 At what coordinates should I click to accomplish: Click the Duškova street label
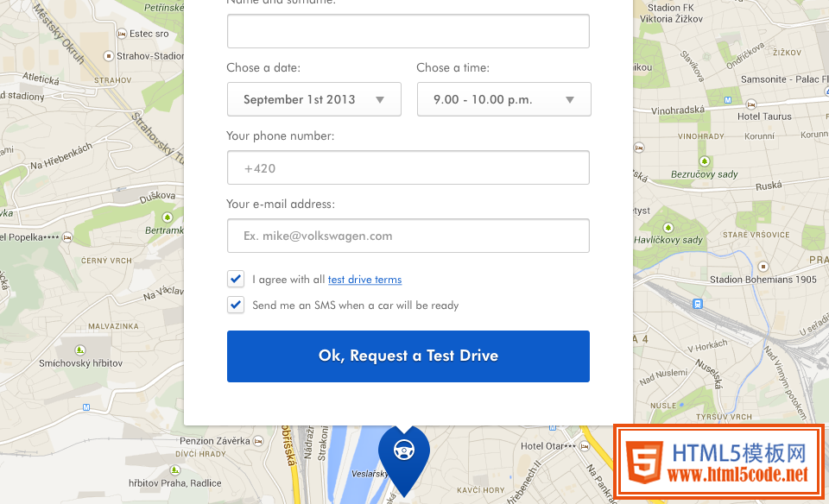[157, 197]
